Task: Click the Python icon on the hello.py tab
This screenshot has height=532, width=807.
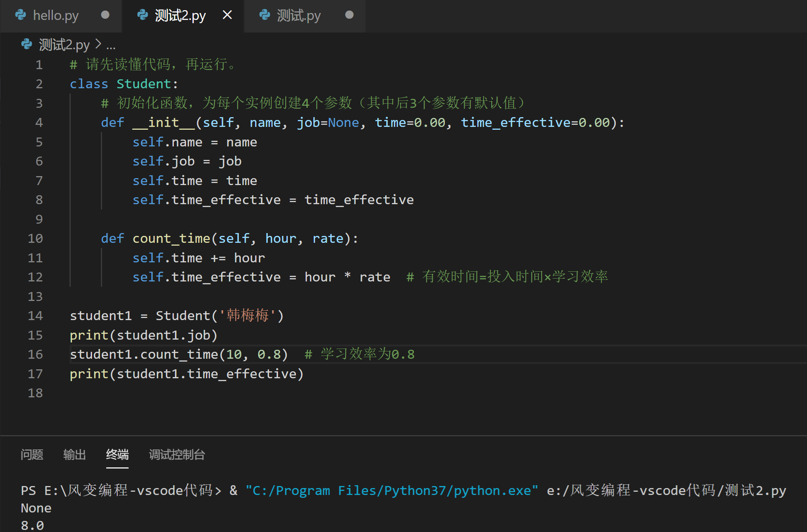Action: click(x=20, y=15)
